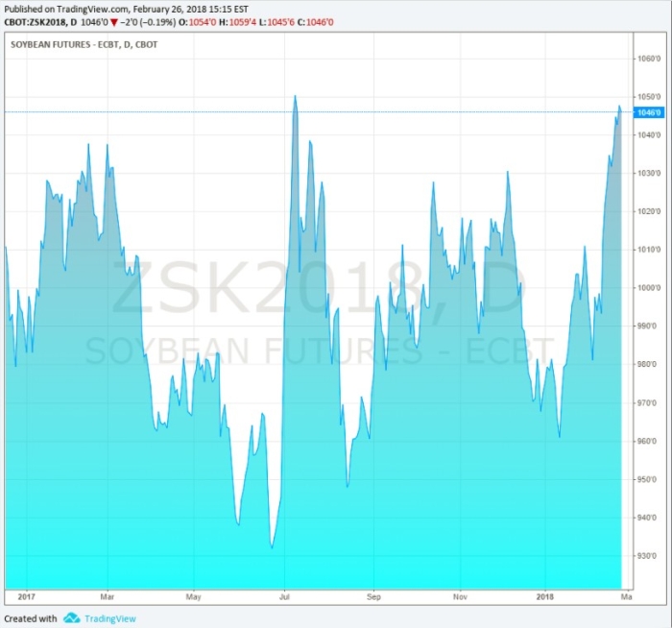Click the 980'0 price axis label
Viewport: 672px width, 628px height.
click(647, 364)
